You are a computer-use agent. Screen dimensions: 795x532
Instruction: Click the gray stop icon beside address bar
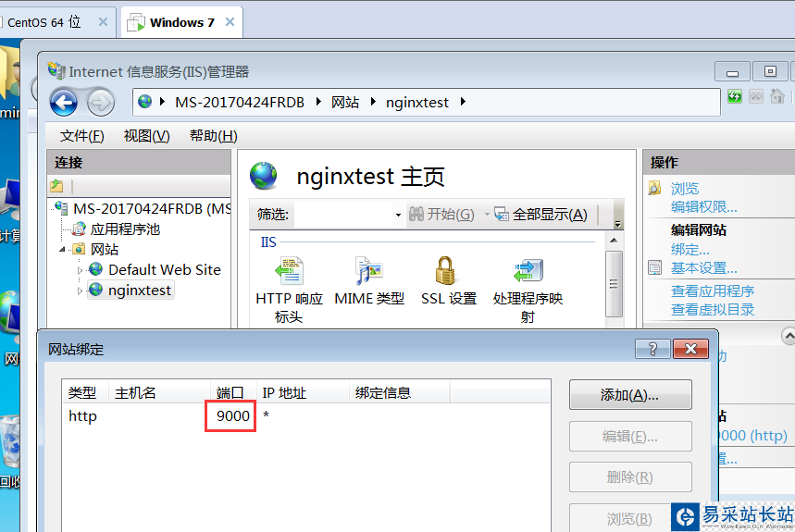(756, 96)
